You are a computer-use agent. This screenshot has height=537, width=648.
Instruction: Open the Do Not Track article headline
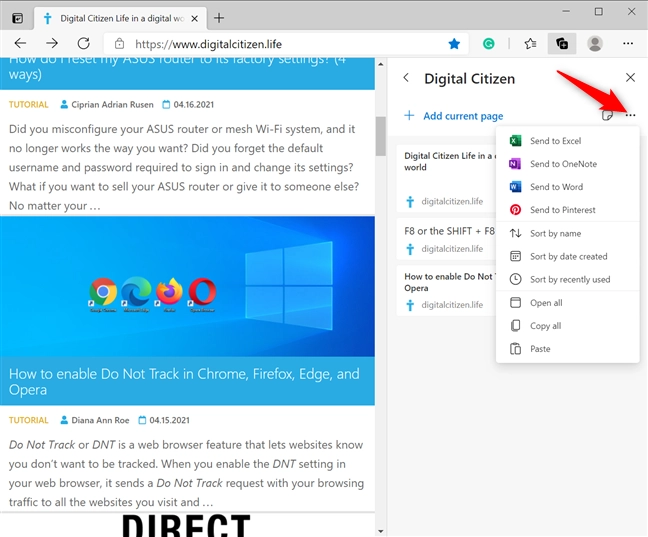[x=184, y=382]
